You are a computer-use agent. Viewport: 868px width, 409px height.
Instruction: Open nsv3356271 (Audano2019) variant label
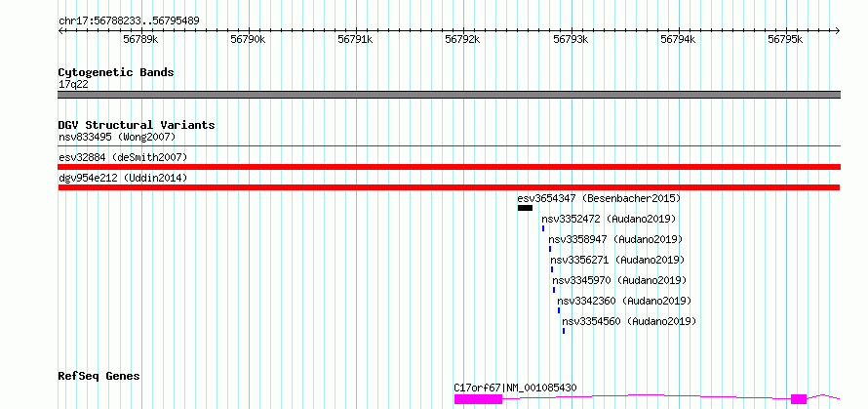point(617,260)
